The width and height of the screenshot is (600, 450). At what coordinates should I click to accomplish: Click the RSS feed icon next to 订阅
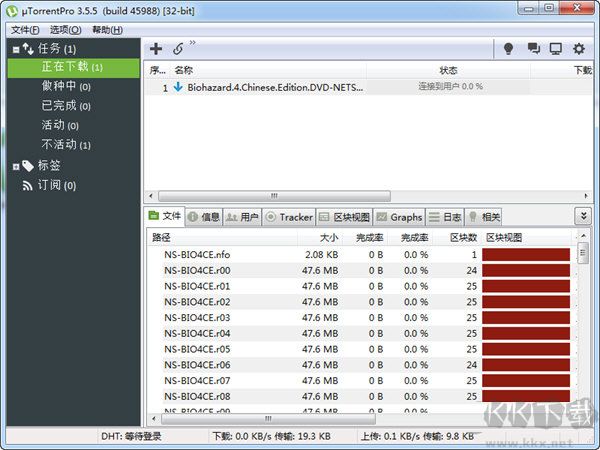[x=27, y=186]
